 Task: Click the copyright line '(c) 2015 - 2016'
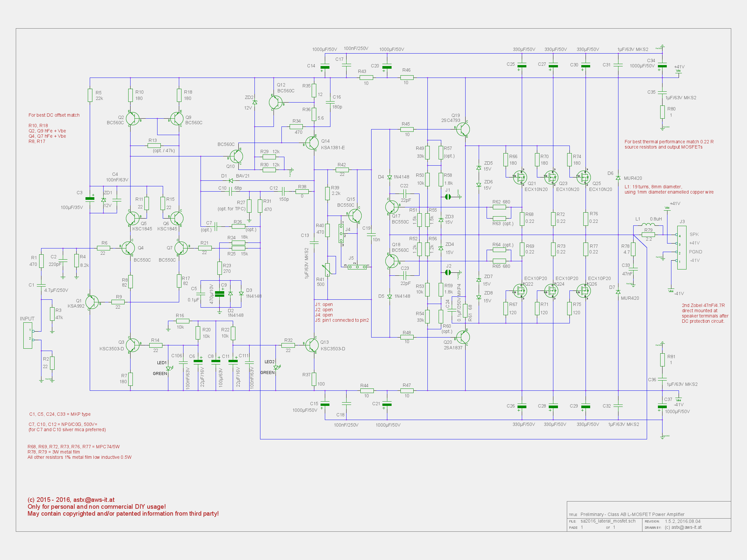click(71, 500)
